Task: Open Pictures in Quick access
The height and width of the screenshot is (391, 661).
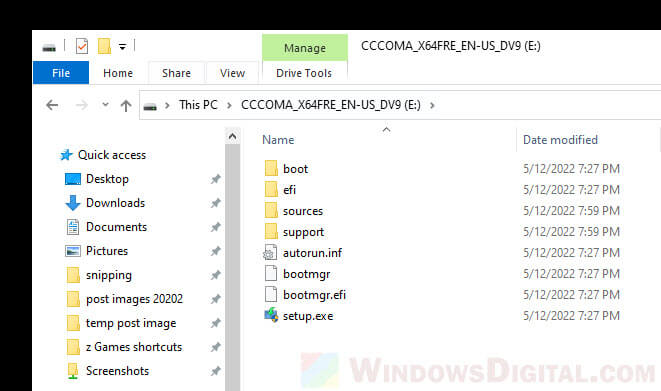Action: click(107, 251)
